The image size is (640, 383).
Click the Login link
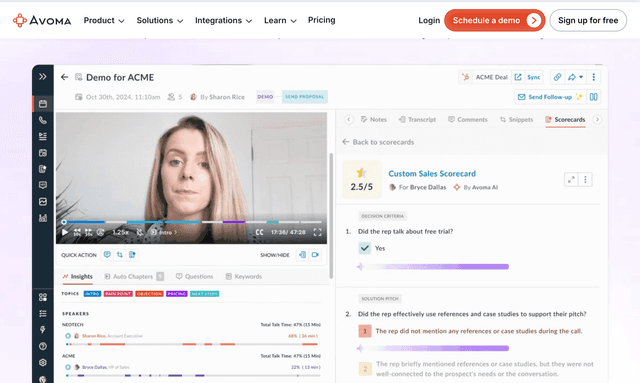tap(429, 20)
